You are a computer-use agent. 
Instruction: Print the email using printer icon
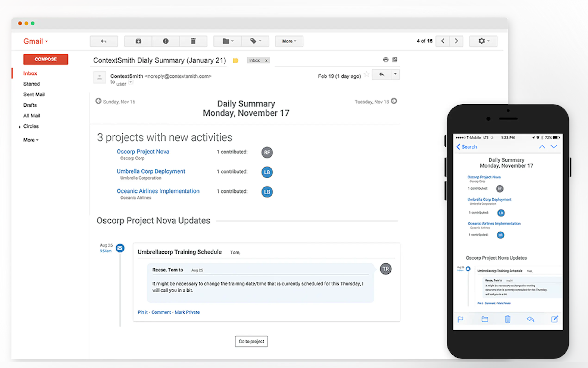click(x=385, y=60)
